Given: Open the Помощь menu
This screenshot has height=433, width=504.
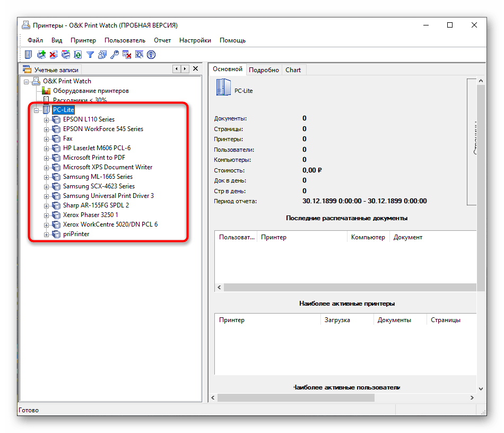Looking at the screenshot, I should (232, 40).
